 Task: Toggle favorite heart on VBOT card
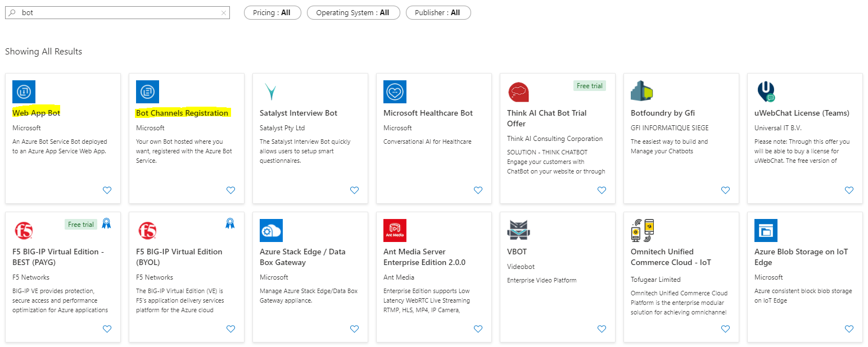tap(602, 329)
